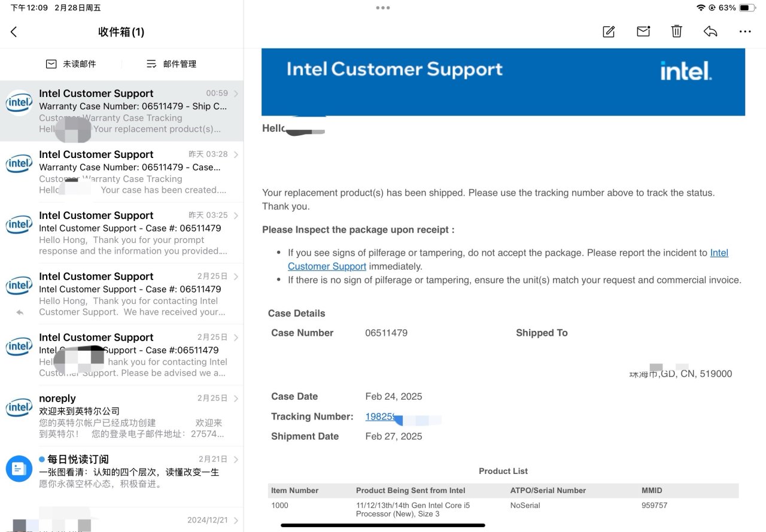
Task: Open mail management (邮件管理)
Action: (171, 64)
